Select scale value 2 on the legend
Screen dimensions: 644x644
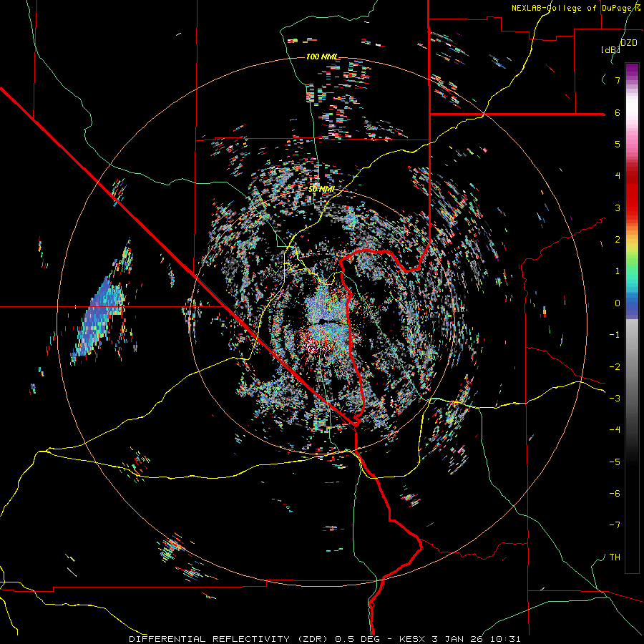pos(618,240)
